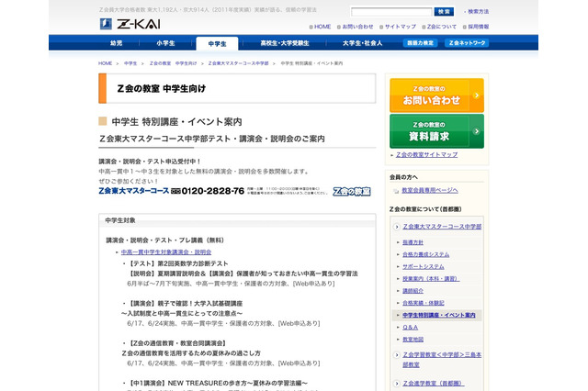Click the 中学生対象 box header
Viewport: 588px width, 391px height.
coord(120,220)
